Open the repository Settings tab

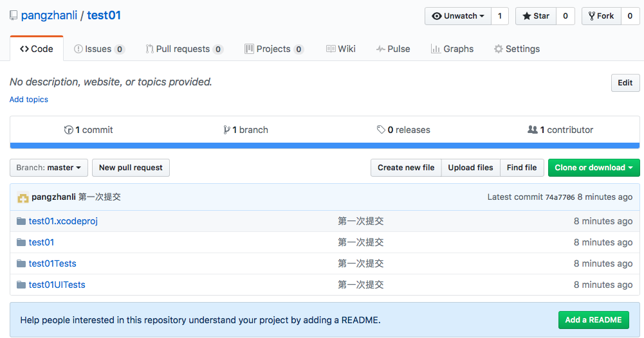click(x=517, y=49)
